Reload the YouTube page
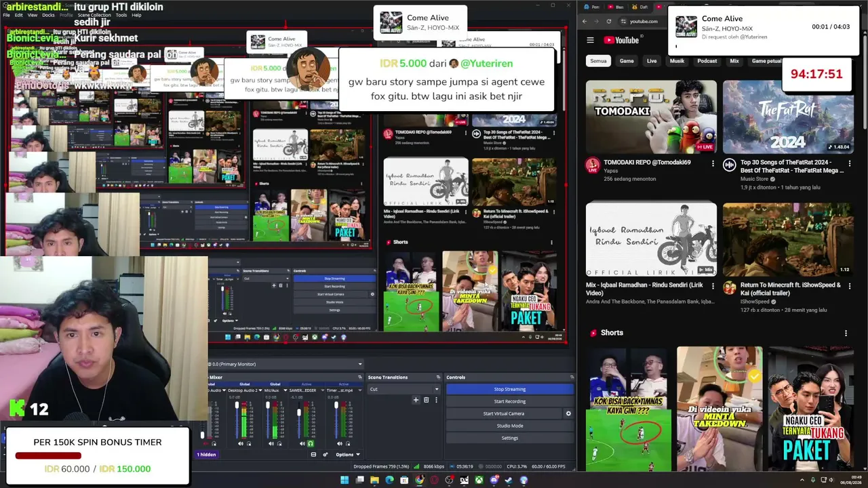Image resolution: width=868 pixels, height=488 pixels. 609,21
